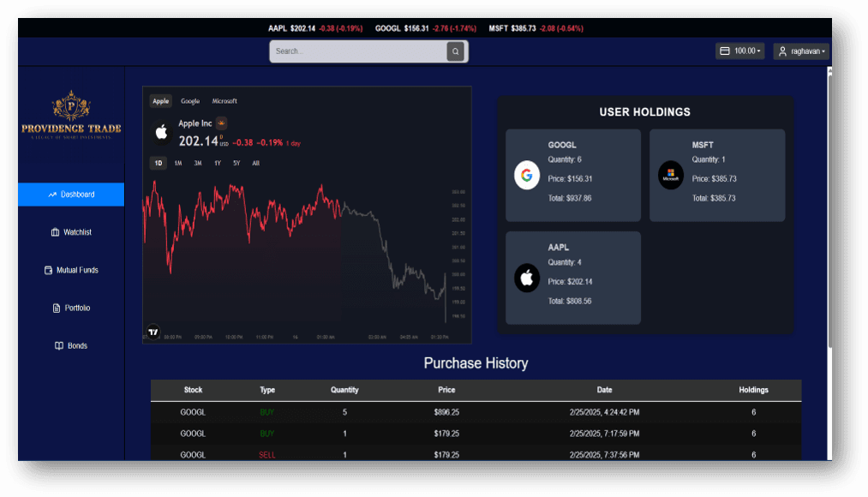Select the All chart time range

[254, 163]
